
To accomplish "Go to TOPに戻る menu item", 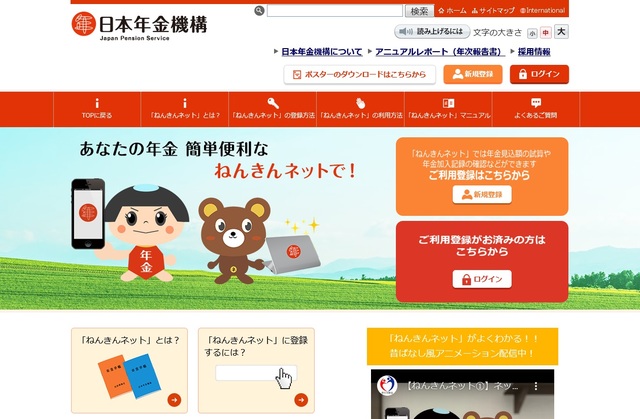I will coord(97,109).
